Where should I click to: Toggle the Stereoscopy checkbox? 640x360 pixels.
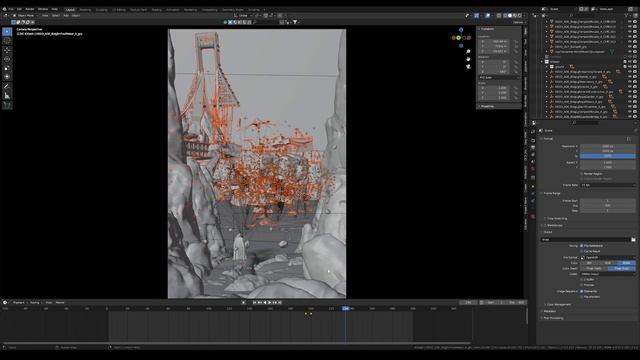545,225
